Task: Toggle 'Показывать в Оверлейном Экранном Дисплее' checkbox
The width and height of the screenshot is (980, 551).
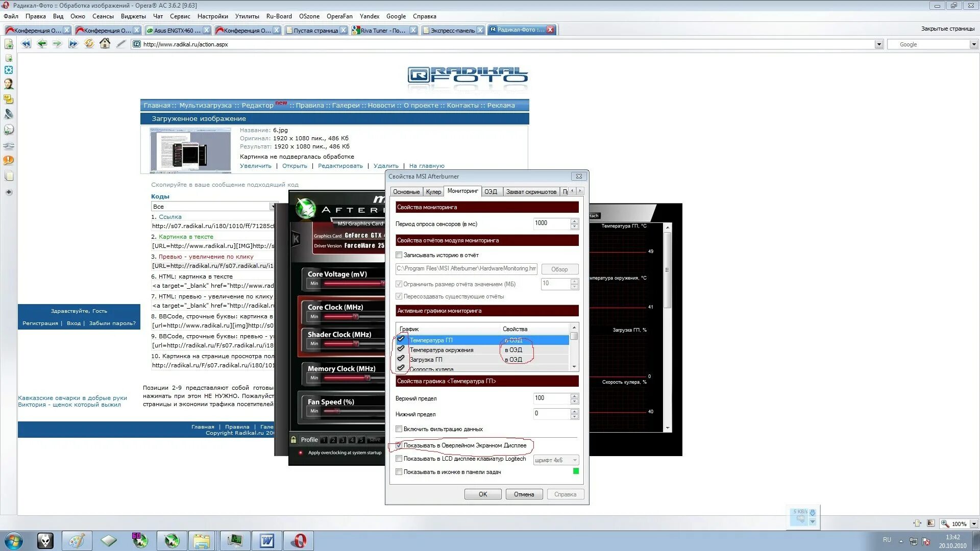Action: click(399, 445)
